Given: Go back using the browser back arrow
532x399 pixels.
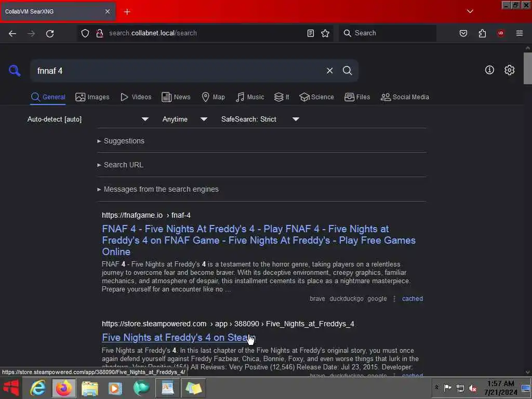Looking at the screenshot, I should point(12,33).
